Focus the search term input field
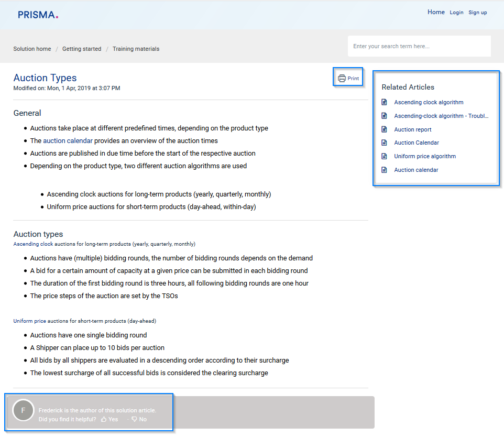The height and width of the screenshot is (437, 504). coord(419,46)
